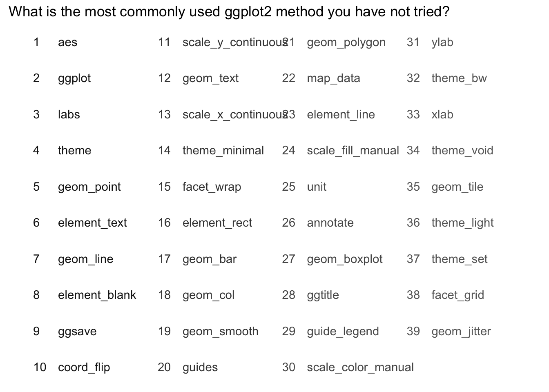Select 'geom_polygon' in third column
The image size is (549, 392).
click(x=346, y=42)
